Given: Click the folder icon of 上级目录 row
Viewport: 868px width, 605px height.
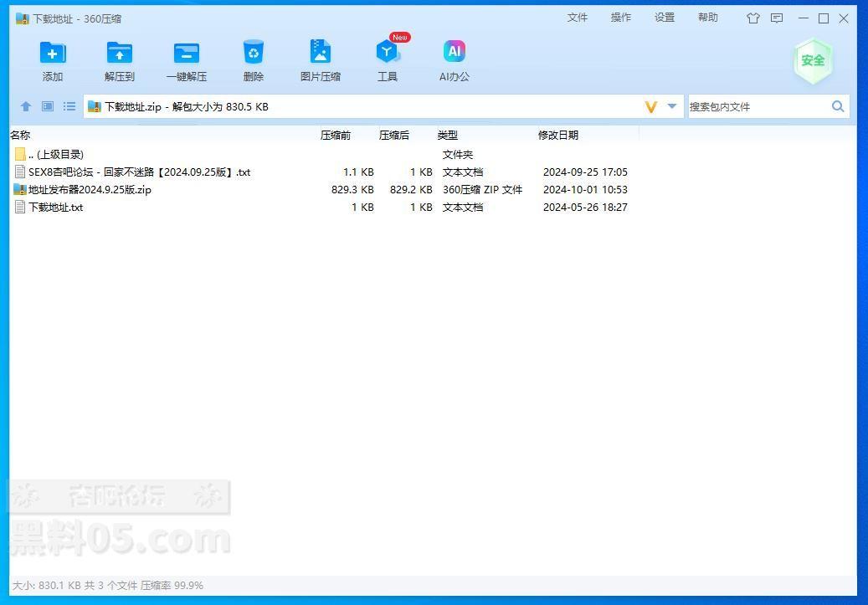Looking at the screenshot, I should [20, 154].
